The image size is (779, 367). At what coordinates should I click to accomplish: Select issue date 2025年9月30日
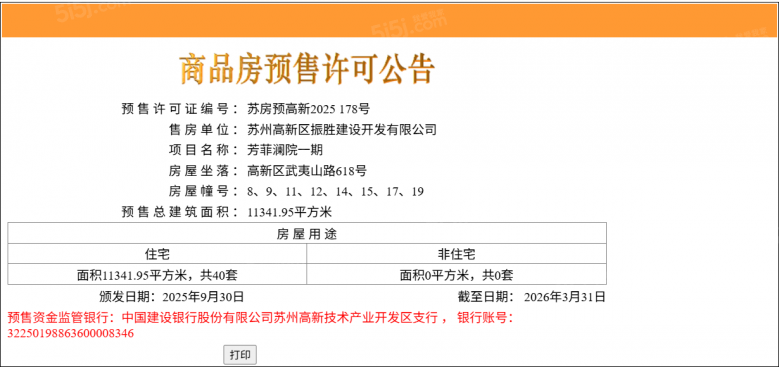203,297
